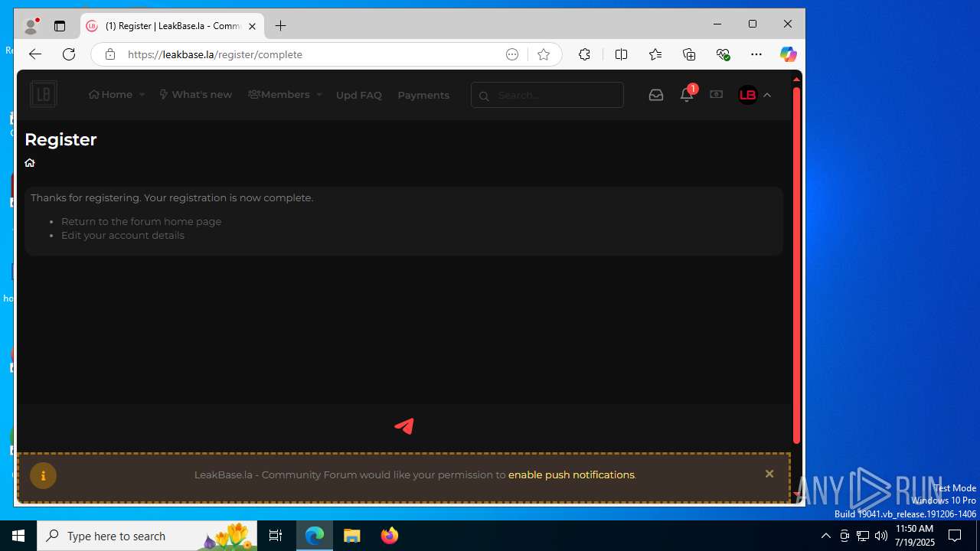Image resolution: width=980 pixels, height=551 pixels.
Task: Show hidden tray icons chevron
Action: [825, 536]
